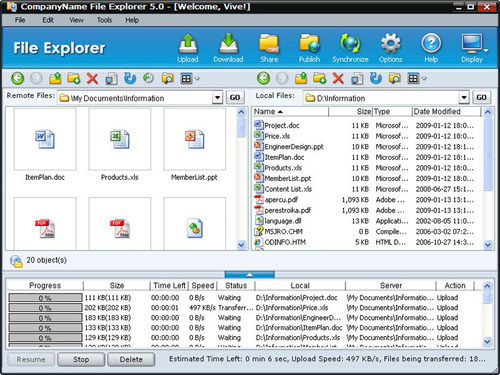Click red delete X in Local Files toolbar
The height and width of the screenshot is (375, 500).
click(x=338, y=78)
